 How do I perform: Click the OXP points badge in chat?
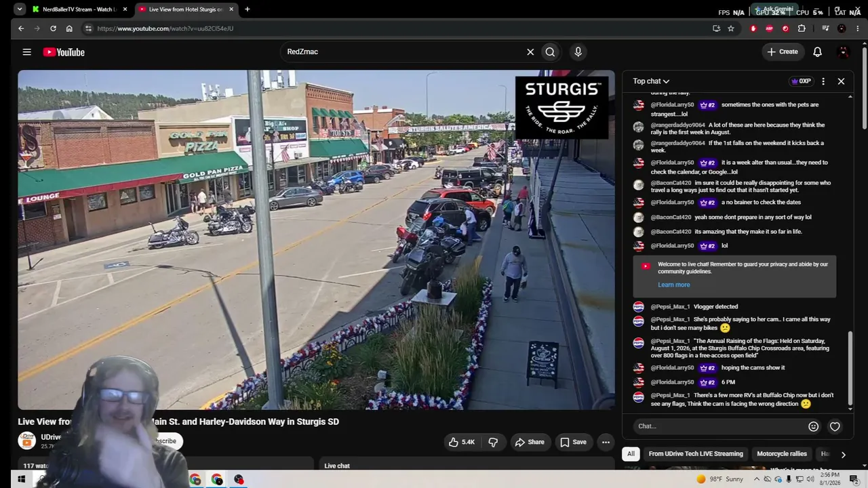(801, 81)
